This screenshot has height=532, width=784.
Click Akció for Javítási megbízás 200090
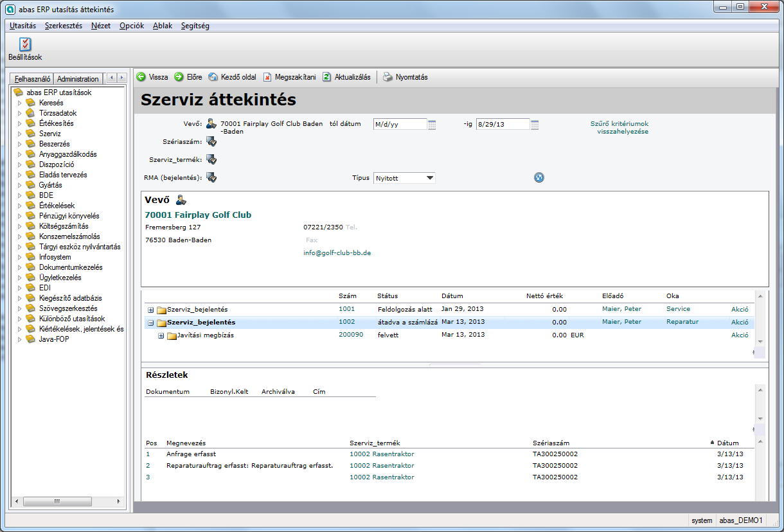[740, 335]
